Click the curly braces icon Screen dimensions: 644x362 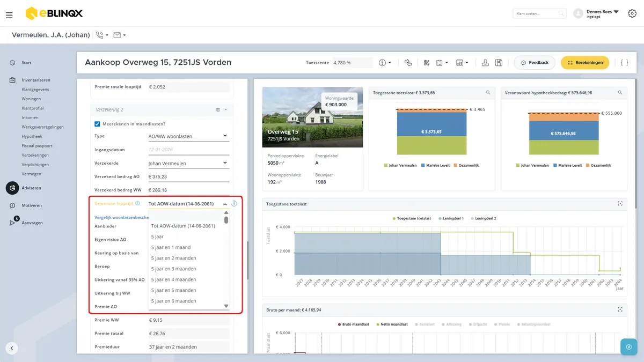pos(624,63)
